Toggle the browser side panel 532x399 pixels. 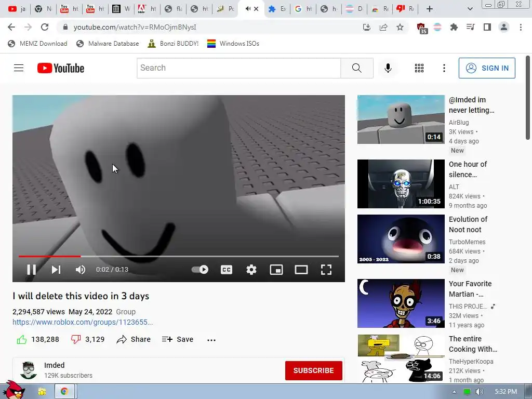pos(487,27)
